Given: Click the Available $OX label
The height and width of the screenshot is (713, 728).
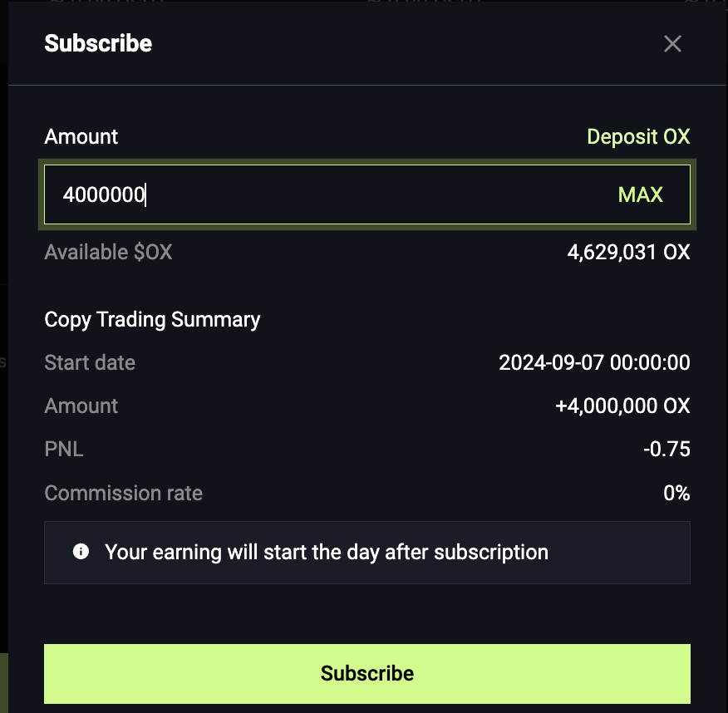Looking at the screenshot, I should point(108,252).
